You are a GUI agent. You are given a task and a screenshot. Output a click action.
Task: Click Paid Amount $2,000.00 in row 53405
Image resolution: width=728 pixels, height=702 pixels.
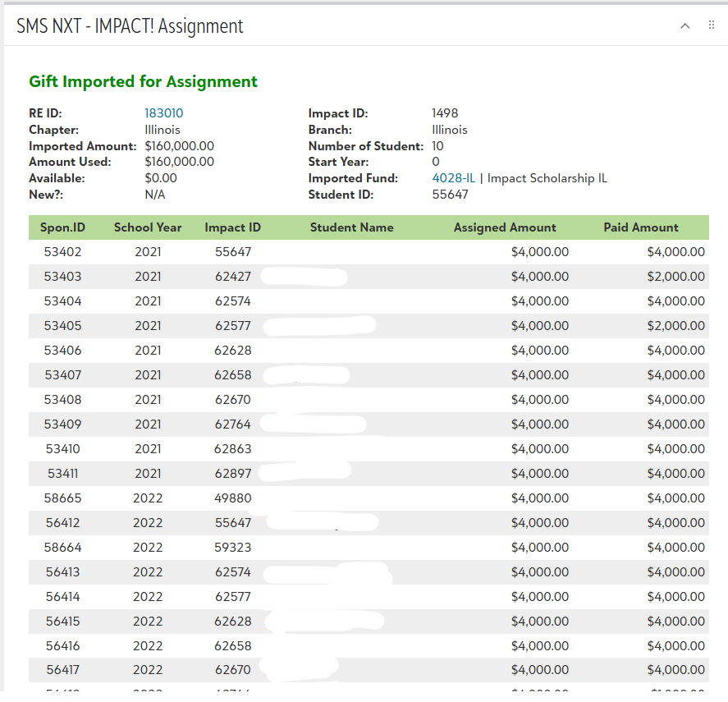click(x=676, y=326)
